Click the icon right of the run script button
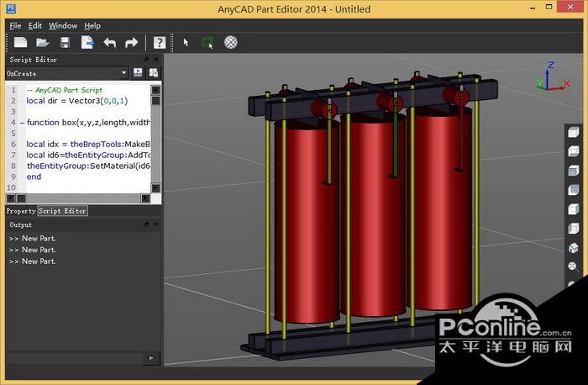This screenshot has height=385, width=588. pyautogui.click(x=154, y=73)
